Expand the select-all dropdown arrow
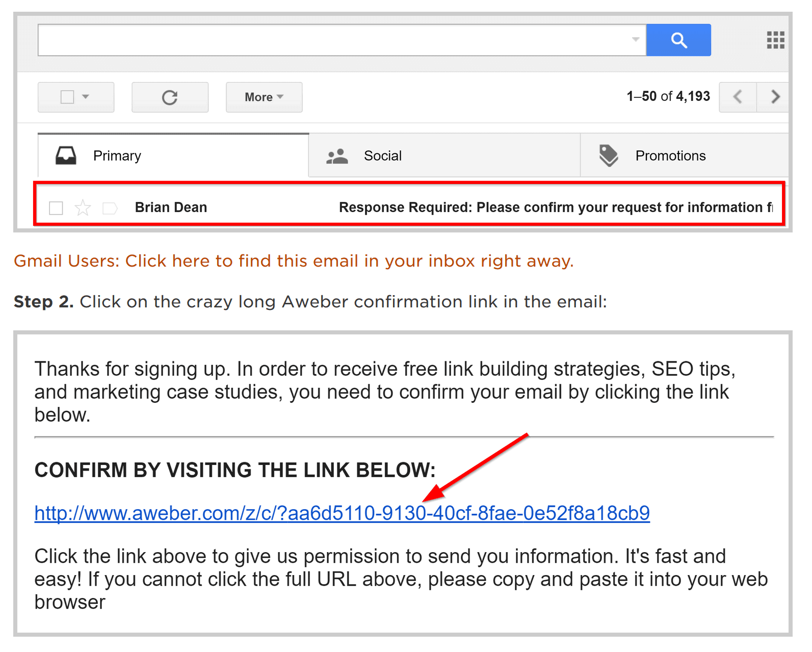The width and height of the screenshot is (812, 652). pyautogui.click(x=86, y=96)
